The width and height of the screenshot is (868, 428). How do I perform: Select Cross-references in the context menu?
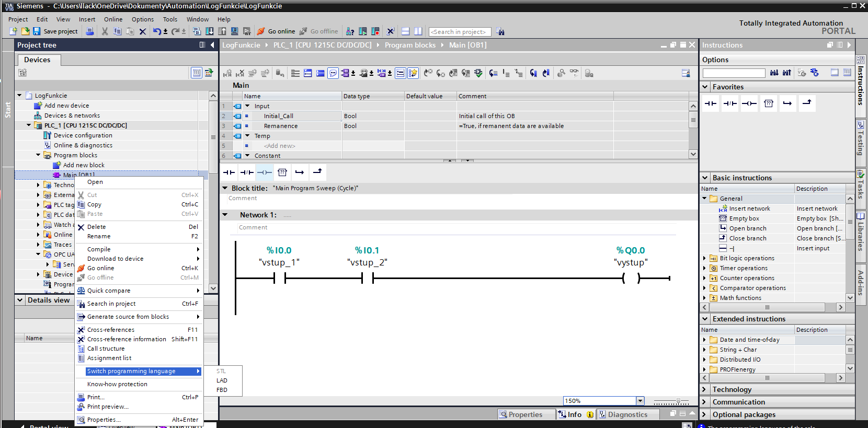click(111, 330)
